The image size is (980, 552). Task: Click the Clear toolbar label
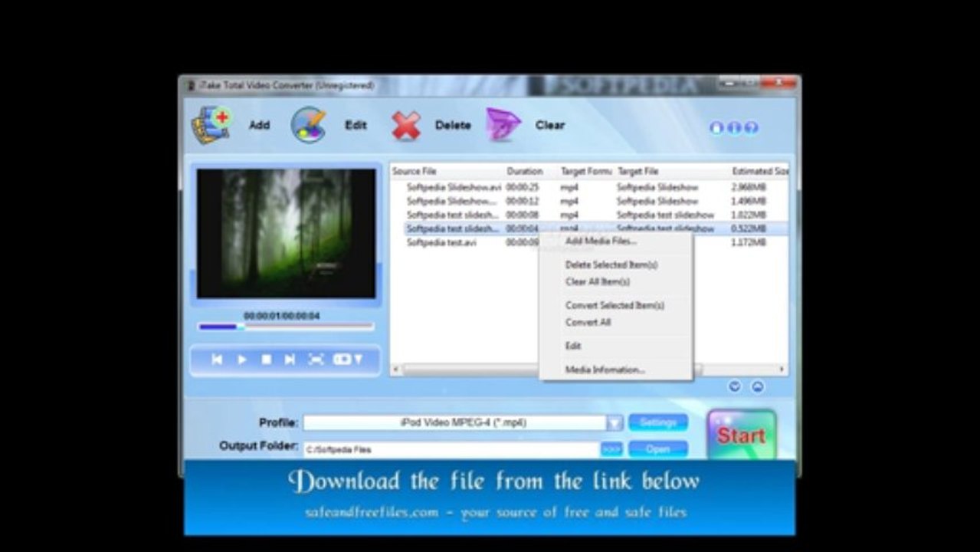coord(550,125)
